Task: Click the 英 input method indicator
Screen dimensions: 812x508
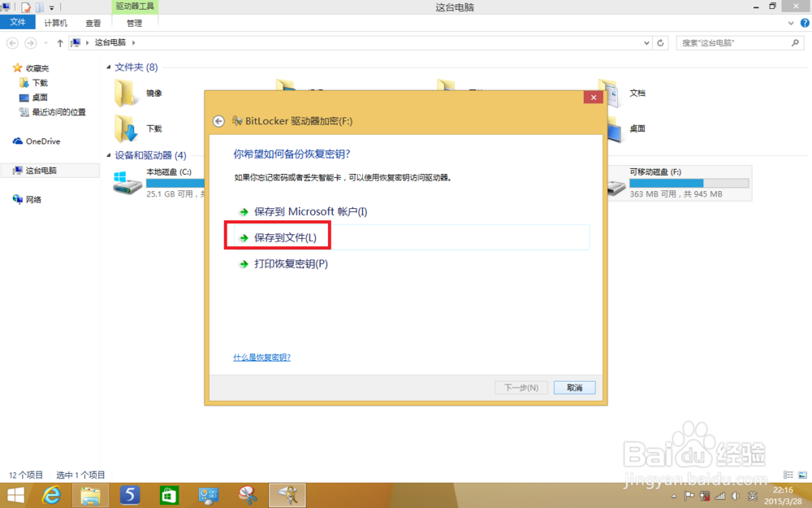Action: click(753, 496)
